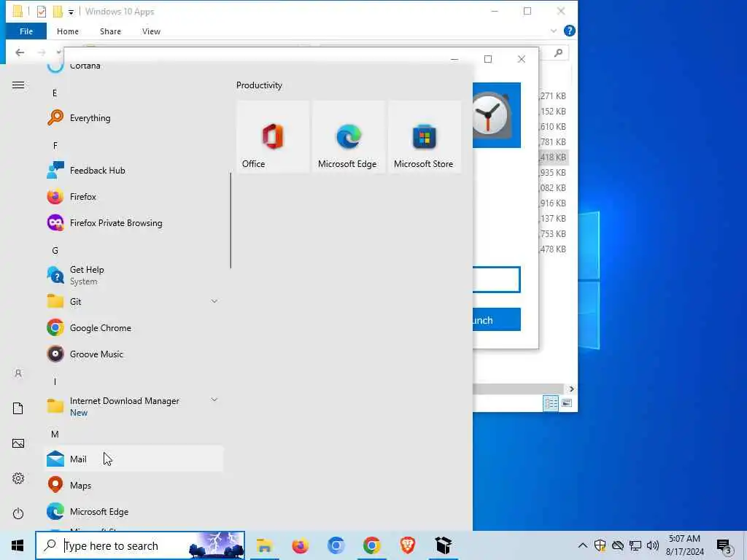Switch File Explorer to large icons view
This screenshot has width=747, height=560.
[566, 403]
